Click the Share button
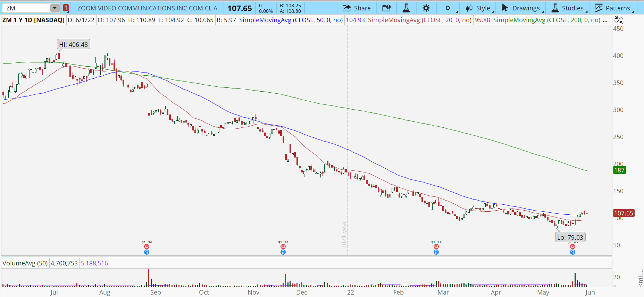The height and width of the screenshot is (297, 644). tap(357, 8)
